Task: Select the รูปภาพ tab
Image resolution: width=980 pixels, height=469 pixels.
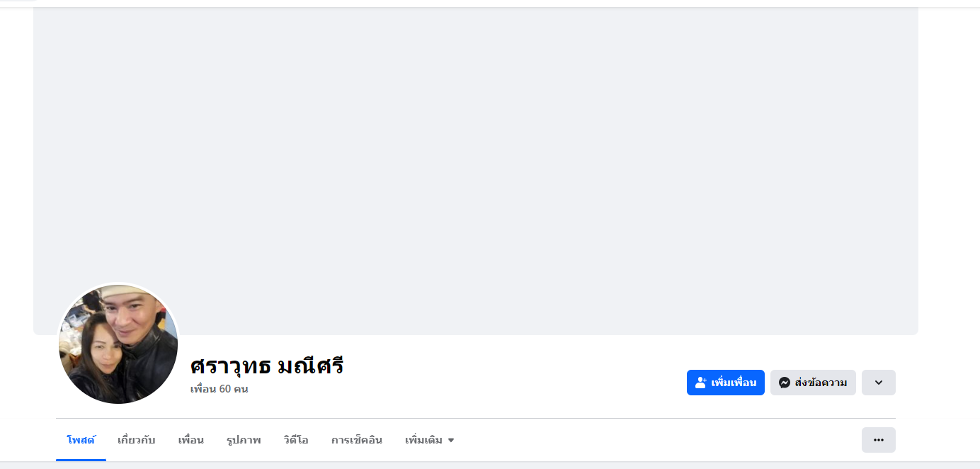Action: click(244, 440)
